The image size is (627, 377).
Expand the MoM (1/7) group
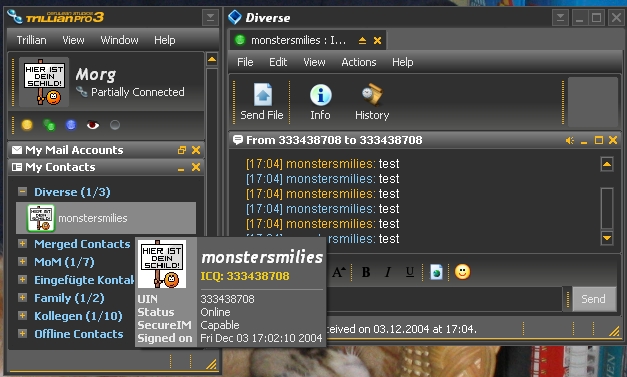pyautogui.click(x=22, y=261)
